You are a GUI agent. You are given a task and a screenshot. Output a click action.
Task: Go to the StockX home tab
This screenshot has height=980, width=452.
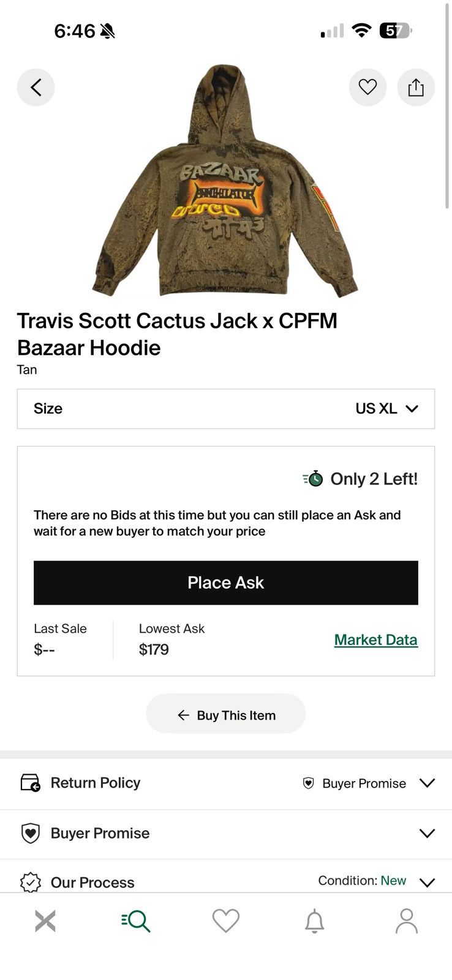tap(45, 921)
